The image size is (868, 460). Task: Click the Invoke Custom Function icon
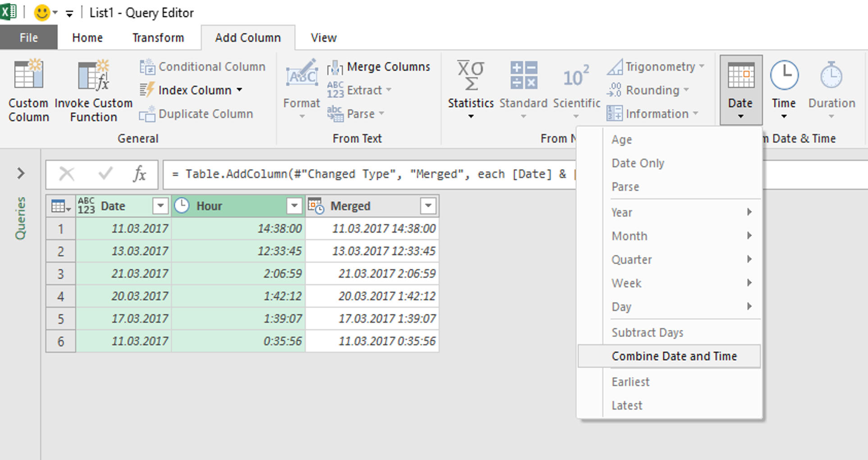click(93, 74)
